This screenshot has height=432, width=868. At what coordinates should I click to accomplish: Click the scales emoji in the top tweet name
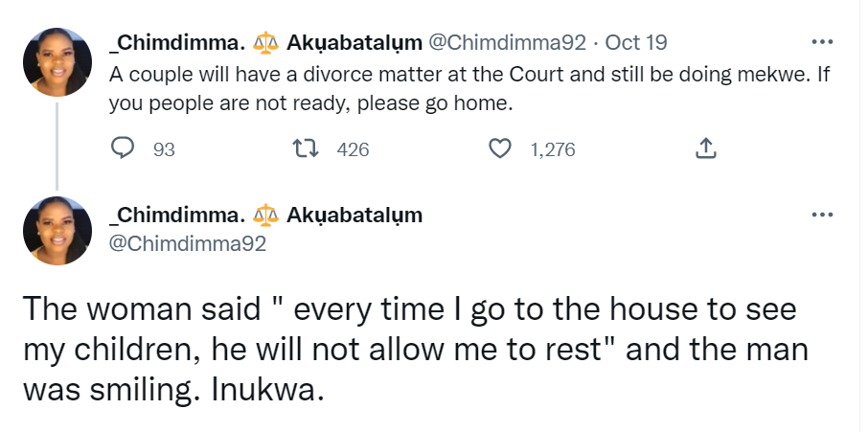coord(265,43)
